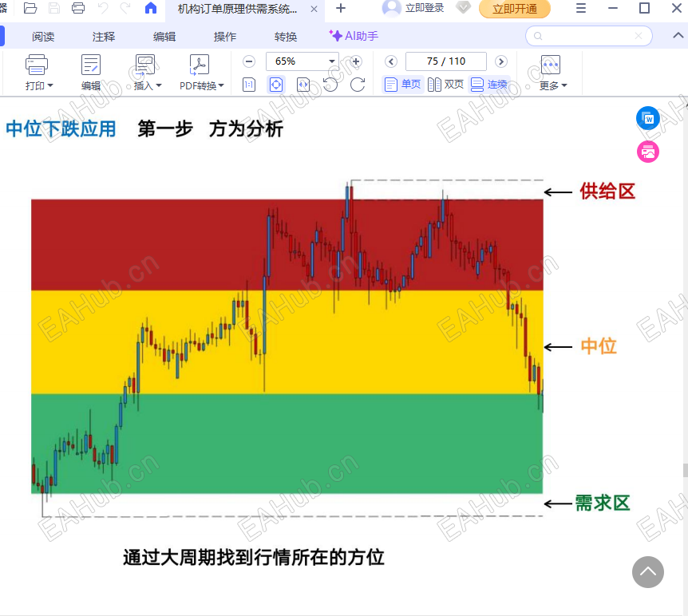Switch to the 操作 tab
The height and width of the screenshot is (616, 688).
click(x=224, y=37)
